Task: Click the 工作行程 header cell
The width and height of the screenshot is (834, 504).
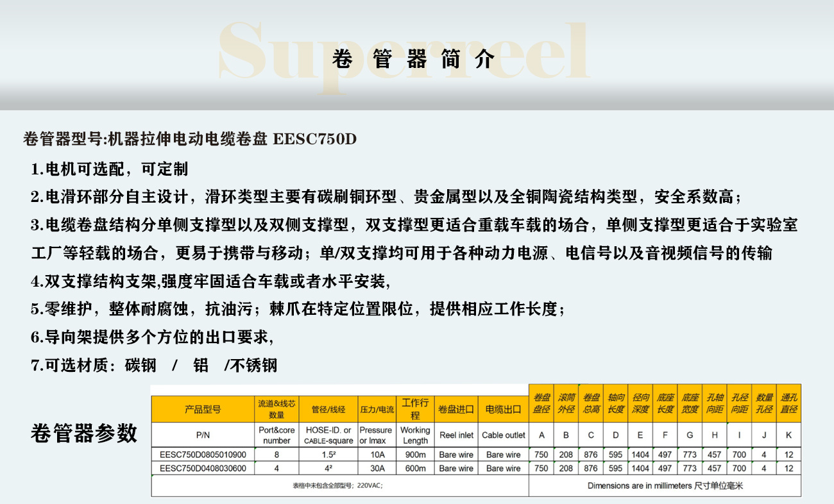Action: click(x=415, y=409)
